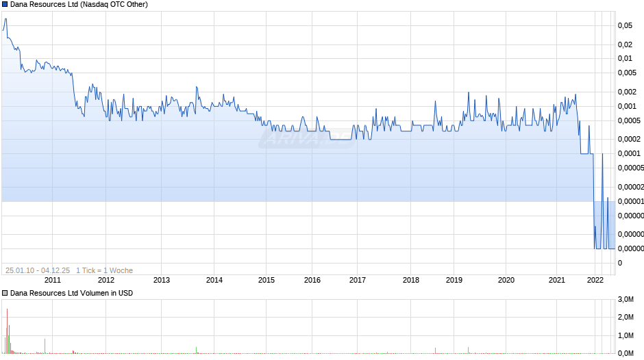Click the 1,0M volume axis value
Image resolution: width=644 pixels, height=360 pixels.
pos(626,335)
